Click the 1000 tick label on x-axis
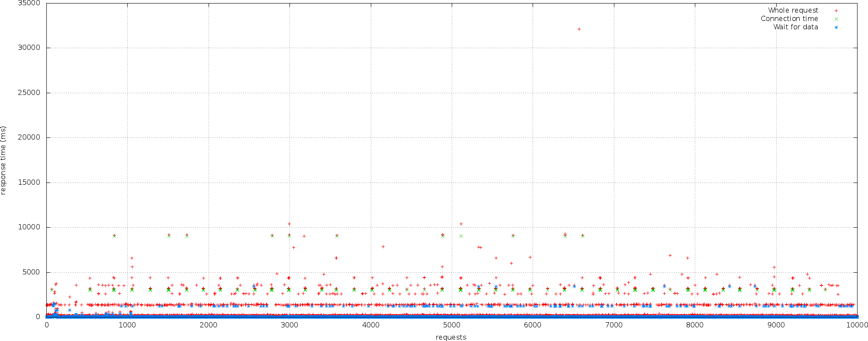This screenshot has height=341, width=868. [127, 325]
